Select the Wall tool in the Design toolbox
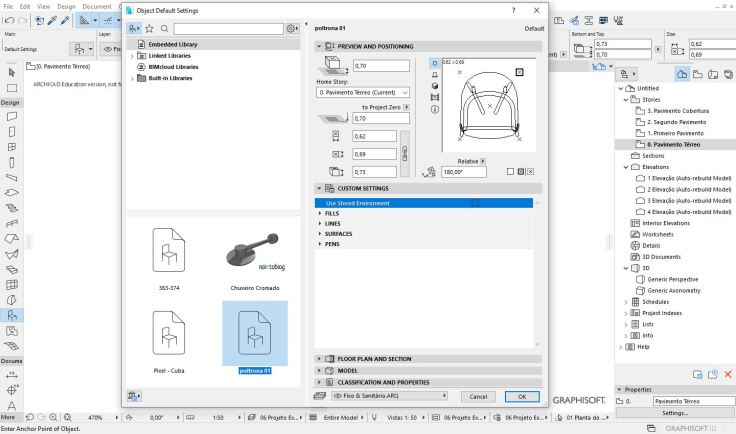The width and height of the screenshot is (736, 434). pos(12,116)
